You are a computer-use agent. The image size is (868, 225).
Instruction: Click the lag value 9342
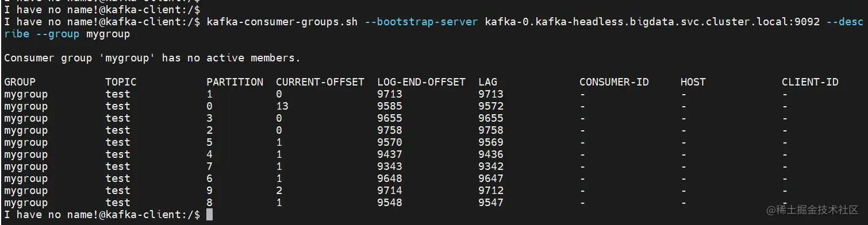coord(491,166)
